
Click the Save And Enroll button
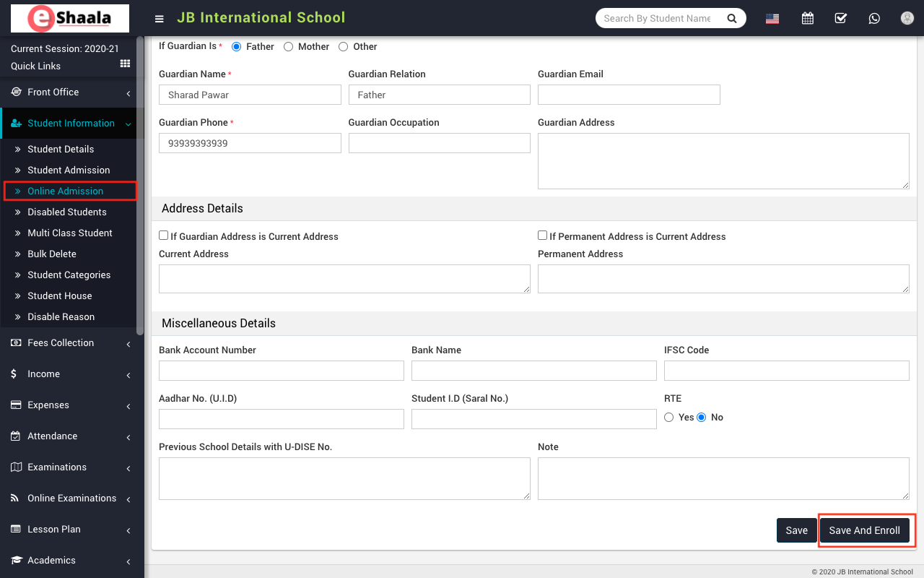point(864,530)
